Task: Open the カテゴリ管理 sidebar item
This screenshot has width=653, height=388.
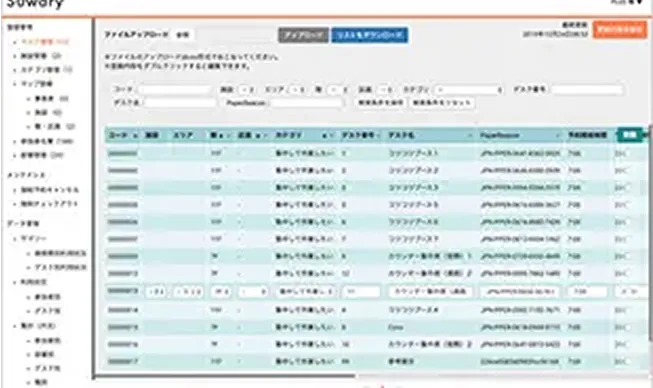Action: (46, 70)
